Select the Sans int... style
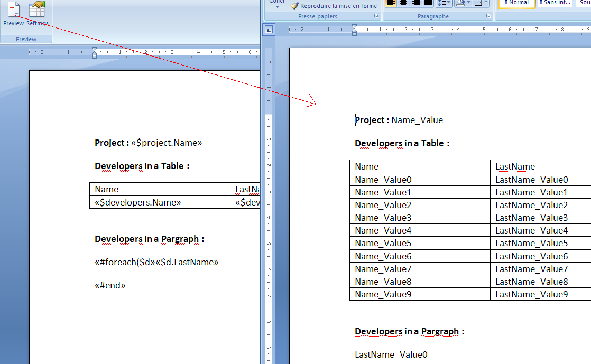Viewport: 591px width, 364px height. (555, 3)
